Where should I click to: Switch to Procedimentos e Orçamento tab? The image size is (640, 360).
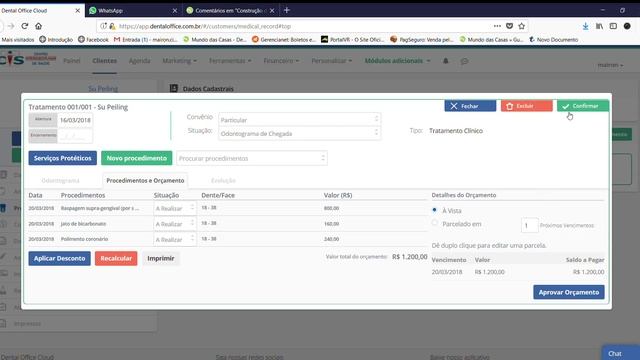coord(145,180)
